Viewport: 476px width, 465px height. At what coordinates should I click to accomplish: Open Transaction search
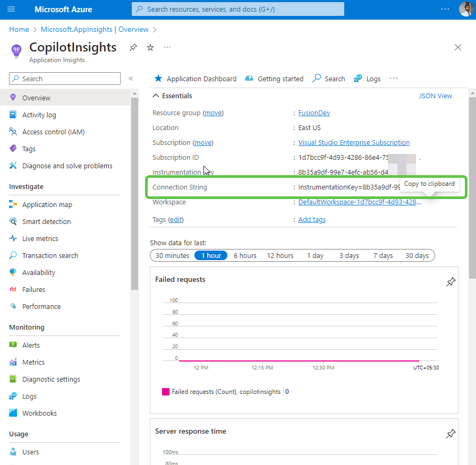[x=49, y=255]
